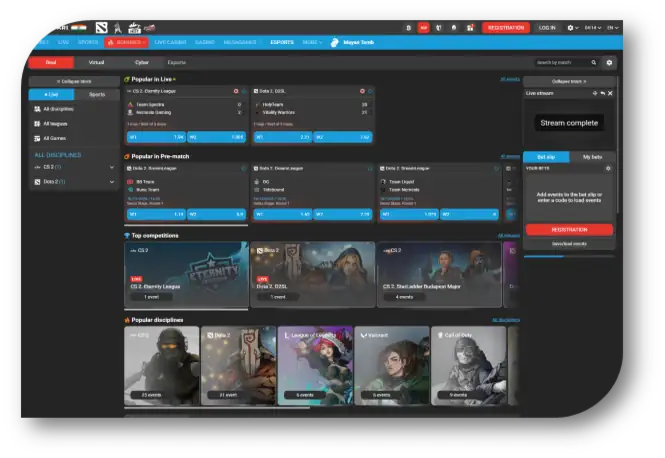Click the All Games icon in sidebar
Screen dimensions: 665x458
[x=37, y=138]
